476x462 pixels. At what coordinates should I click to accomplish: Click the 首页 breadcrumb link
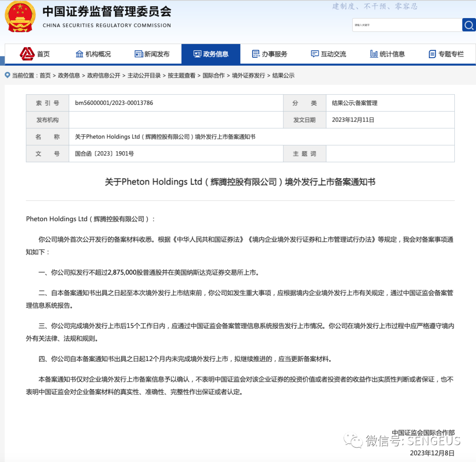(45, 75)
